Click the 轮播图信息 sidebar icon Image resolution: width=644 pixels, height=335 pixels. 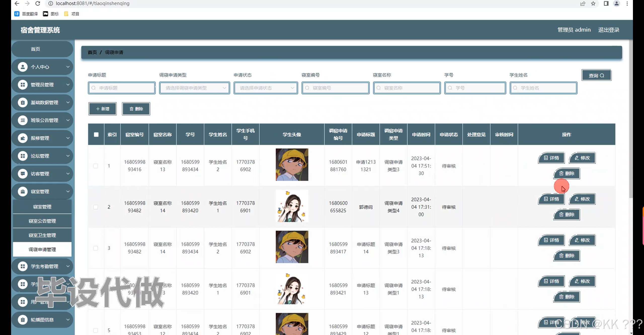23,320
